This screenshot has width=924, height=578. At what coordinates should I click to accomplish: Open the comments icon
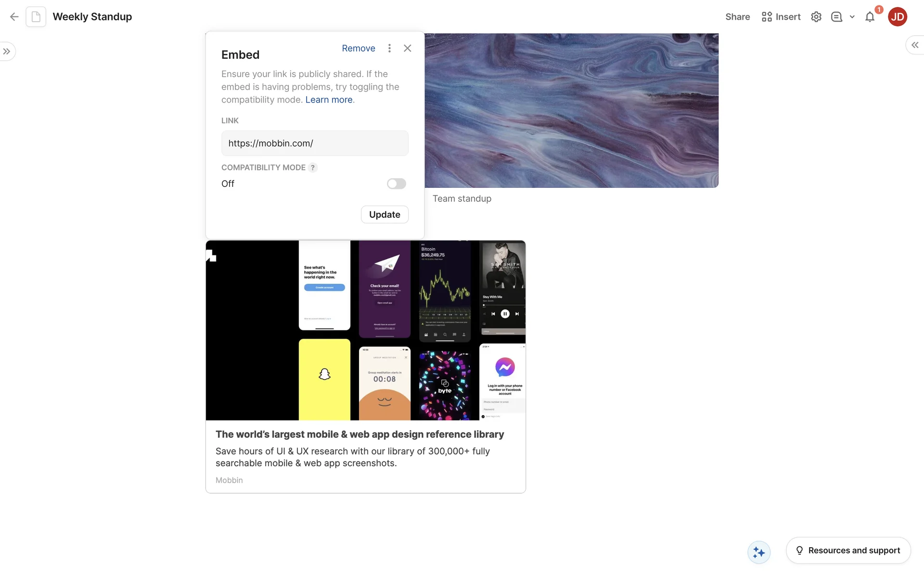click(837, 17)
